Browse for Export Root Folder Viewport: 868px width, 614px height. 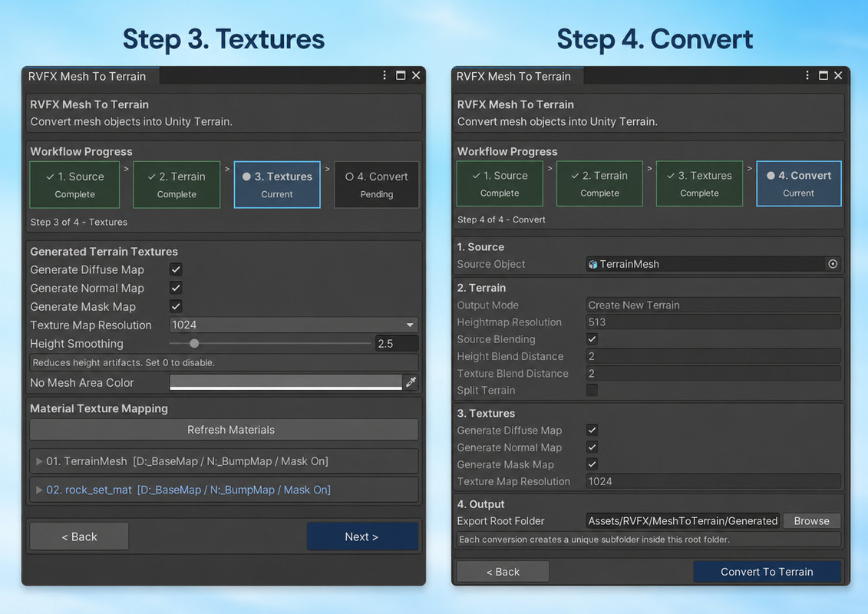tap(811, 521)
